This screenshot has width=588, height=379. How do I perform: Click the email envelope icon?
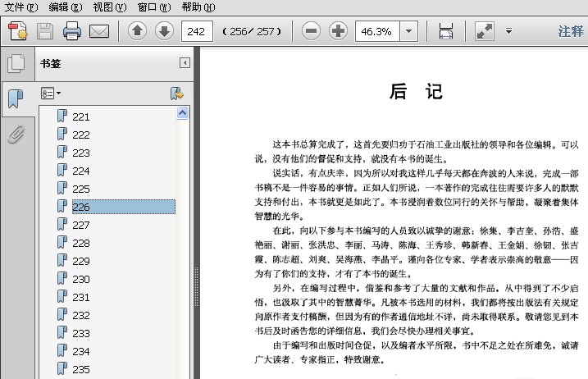tap(99, 32)
